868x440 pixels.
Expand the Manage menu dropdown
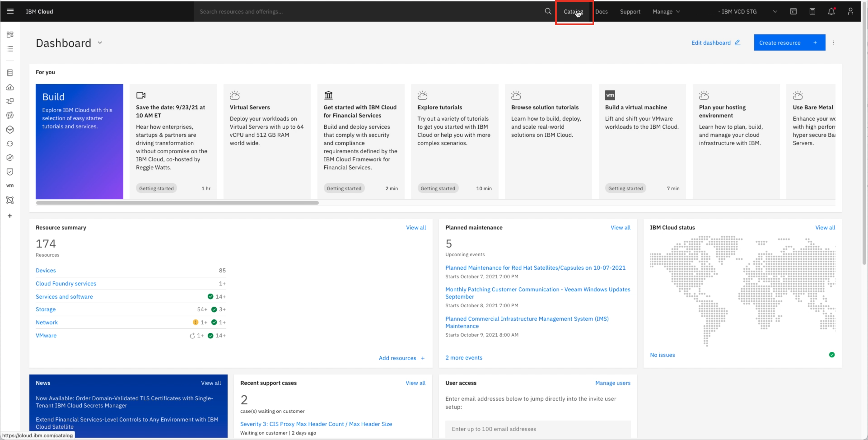tap(666, 12)
